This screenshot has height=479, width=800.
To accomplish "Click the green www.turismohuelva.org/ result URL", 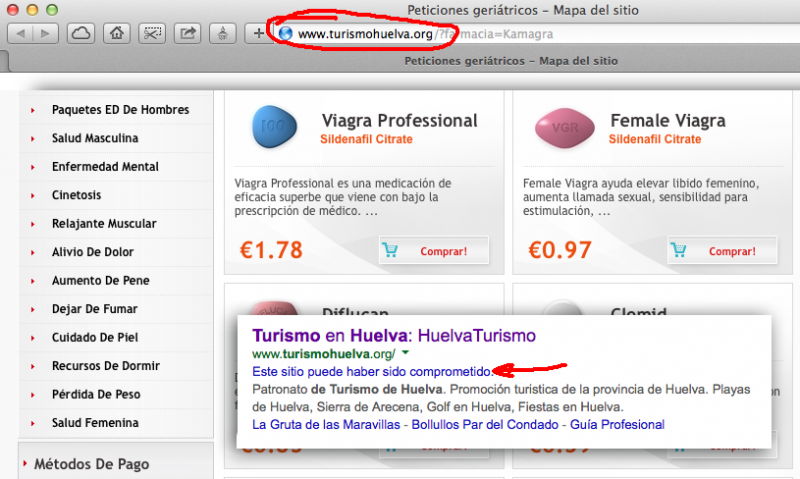I will (323, 354).
